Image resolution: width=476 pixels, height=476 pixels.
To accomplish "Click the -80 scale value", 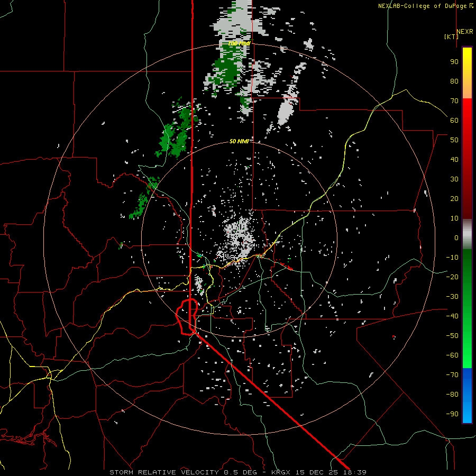I will (452, 395).
